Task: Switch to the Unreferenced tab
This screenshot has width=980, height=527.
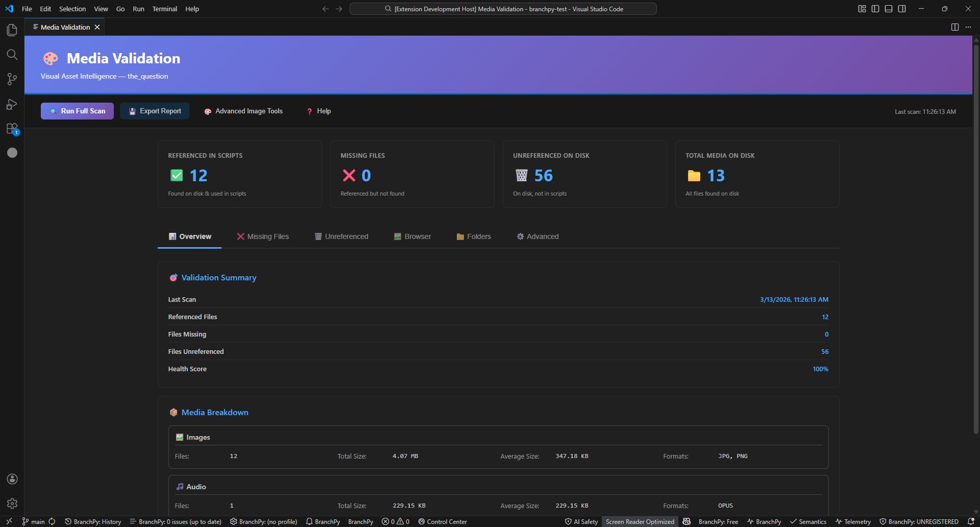Action: click(x=341, y=236)
